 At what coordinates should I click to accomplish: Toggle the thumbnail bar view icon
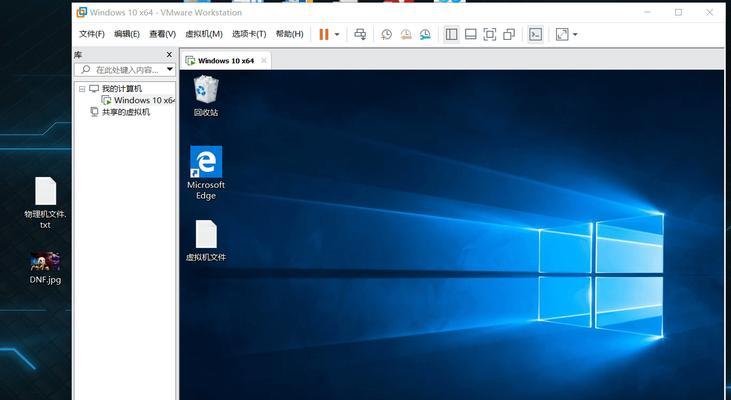tap(470, 34)
